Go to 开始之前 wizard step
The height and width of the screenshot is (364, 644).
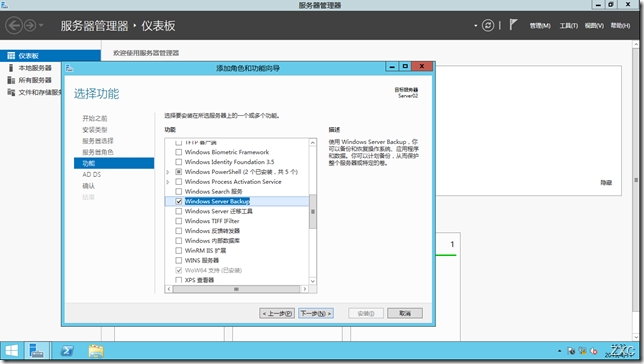pyautogui.click(x=94, y=118)
